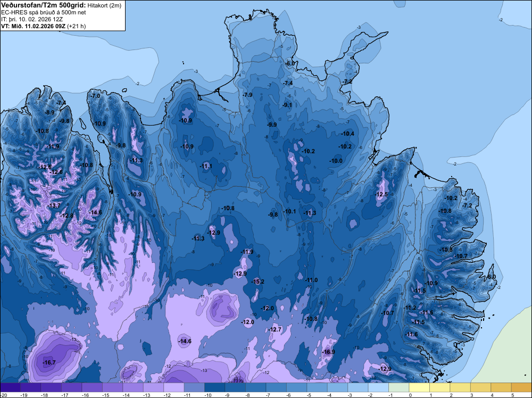Viewport: 532px width, 398px height.
Task: Click the -11.0 temperature value
Action: 311,280
